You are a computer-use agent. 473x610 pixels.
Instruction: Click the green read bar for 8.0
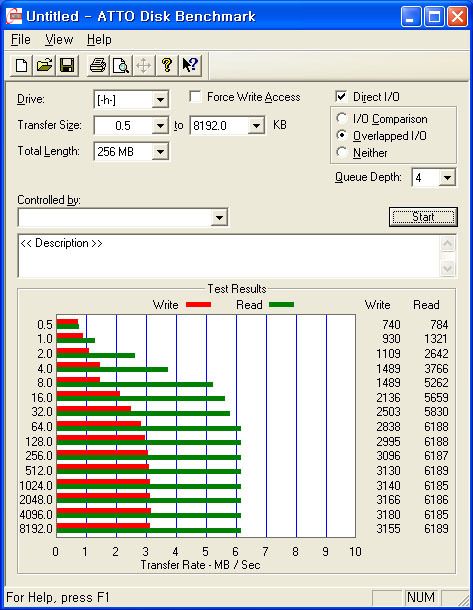tap(135, 385)
